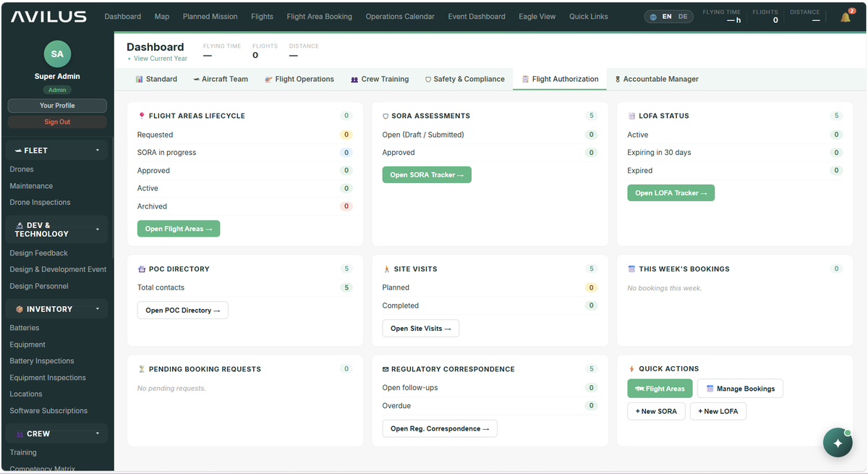Click the + New LOFA button
Screen dimensions: 868x474
click(x=718, y=411)
